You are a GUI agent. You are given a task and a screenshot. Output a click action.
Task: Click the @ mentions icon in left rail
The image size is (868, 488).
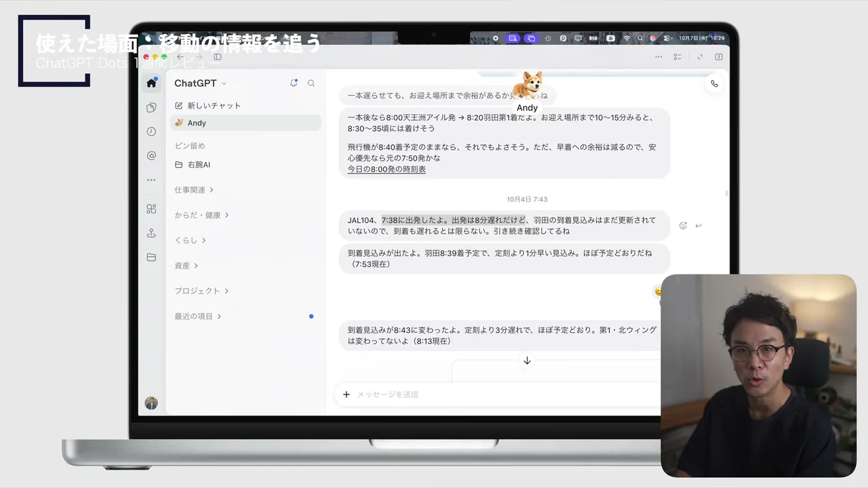click(x=151, y=156)
